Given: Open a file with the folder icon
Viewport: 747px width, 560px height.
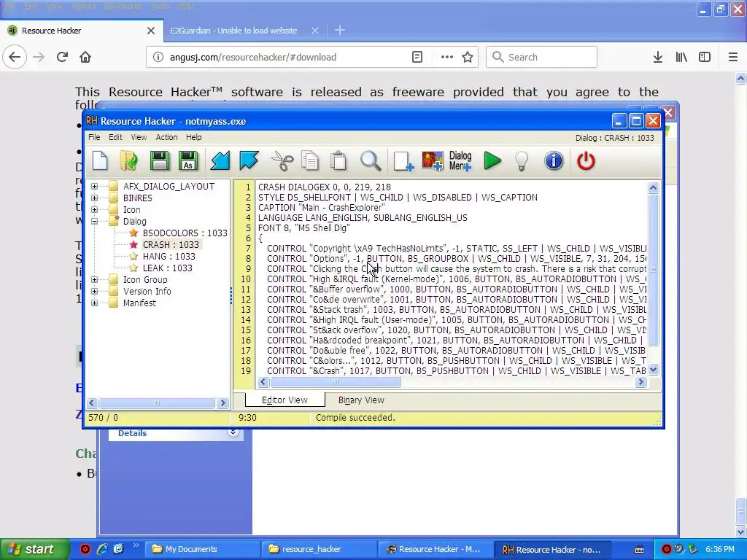Looking at the screenshot, I should click(x=128, y=161).
